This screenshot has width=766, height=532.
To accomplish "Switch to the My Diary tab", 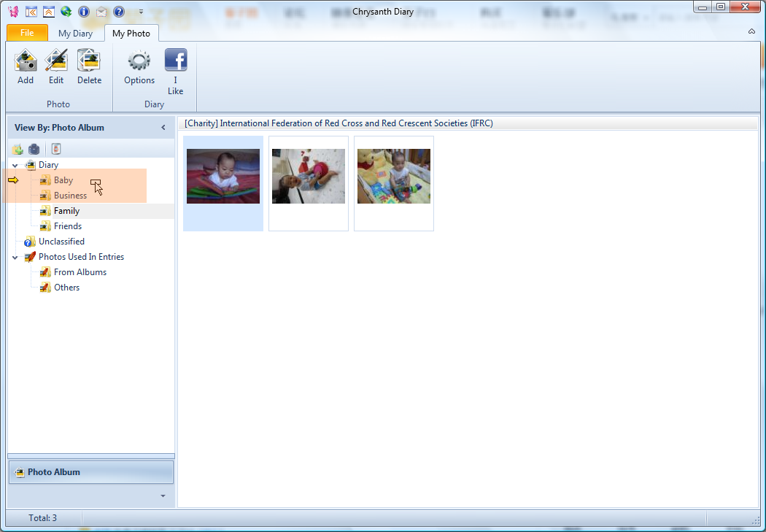I will (75, 34).
